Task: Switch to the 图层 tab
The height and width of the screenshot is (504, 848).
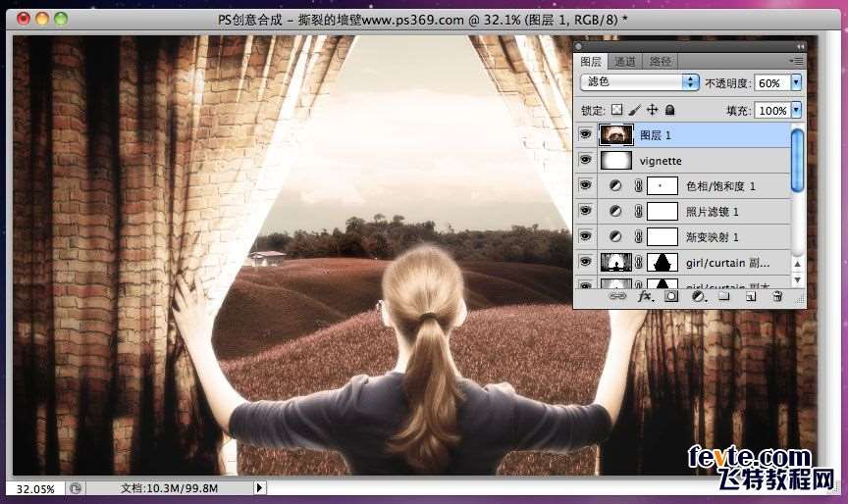Action: 591,62
